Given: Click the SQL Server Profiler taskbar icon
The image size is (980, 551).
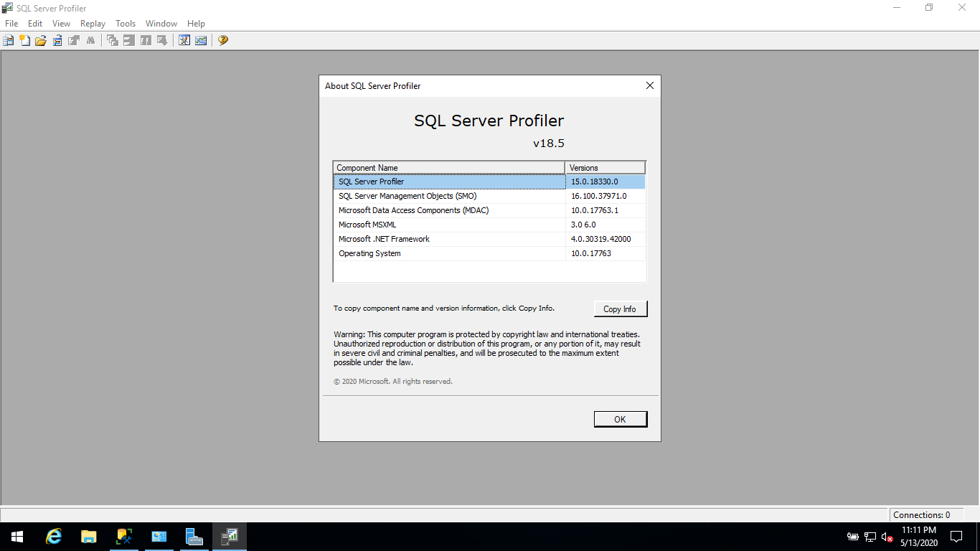Looking at the screenshot, I should pyautogui.click(x=230, y=536).
